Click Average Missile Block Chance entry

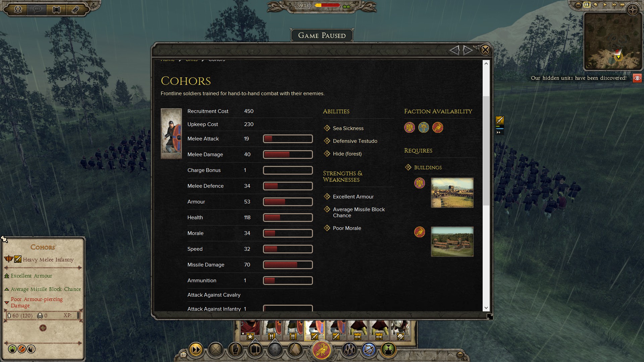pyautogui.click(x=359, y=213)
